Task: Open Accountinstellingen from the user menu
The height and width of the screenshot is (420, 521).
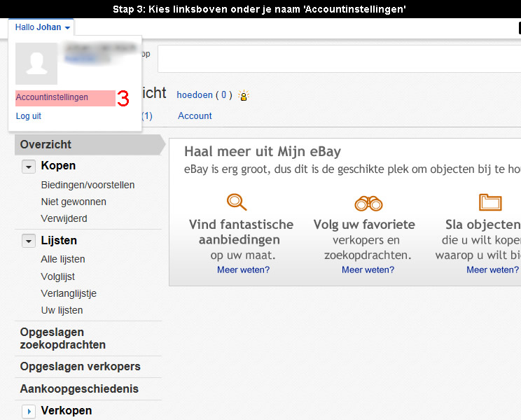Action: [x=52, y=97]
